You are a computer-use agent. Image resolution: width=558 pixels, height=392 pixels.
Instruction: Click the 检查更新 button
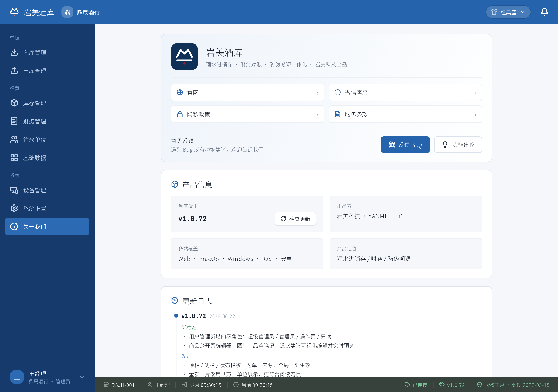[x=295, y=219]
